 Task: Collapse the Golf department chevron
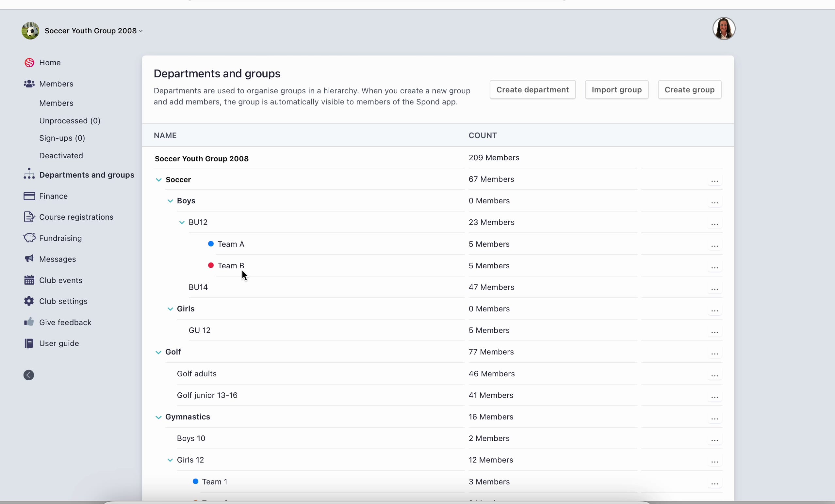[158, 352]
